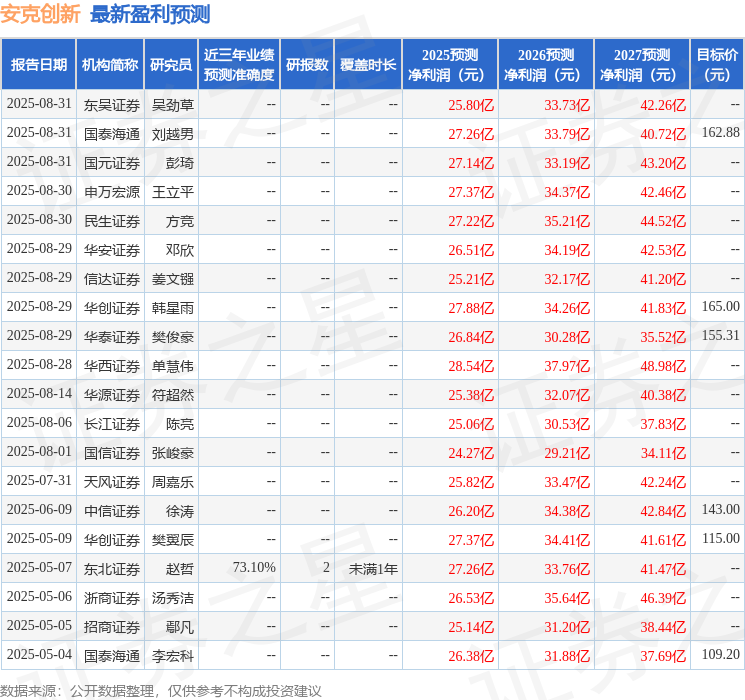
Task: Click the 43.20亿 2027 forecast value
Action: coord(663,163)
